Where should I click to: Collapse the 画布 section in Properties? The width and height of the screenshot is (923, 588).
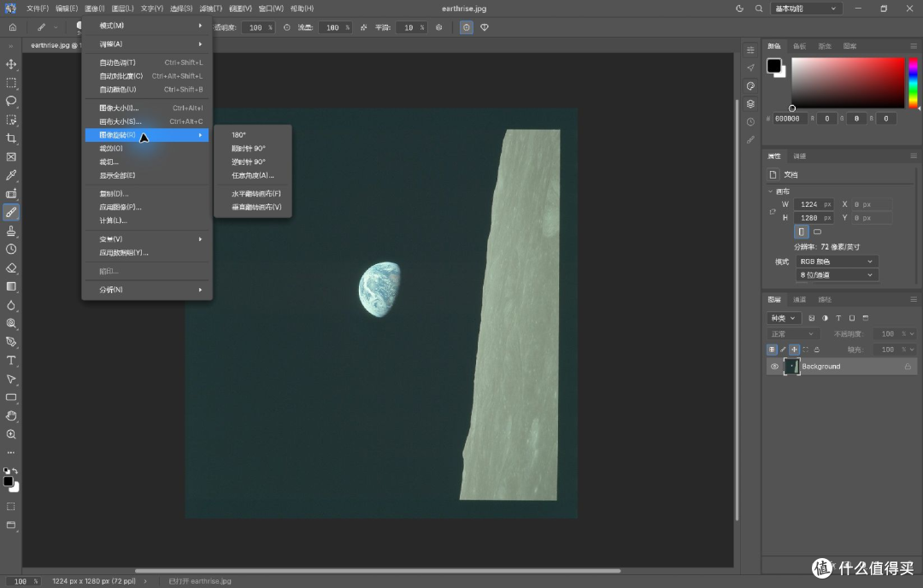click(x=771, y=191)
